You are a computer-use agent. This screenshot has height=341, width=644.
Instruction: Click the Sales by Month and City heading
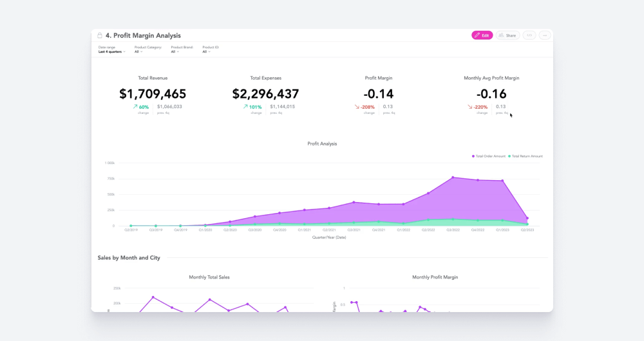(129, 257)
